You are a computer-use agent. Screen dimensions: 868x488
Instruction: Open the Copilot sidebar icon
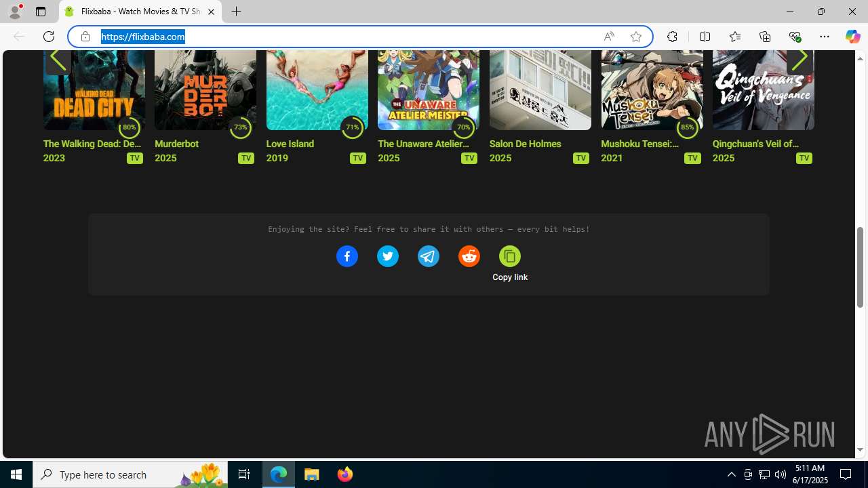coord(852,37)
